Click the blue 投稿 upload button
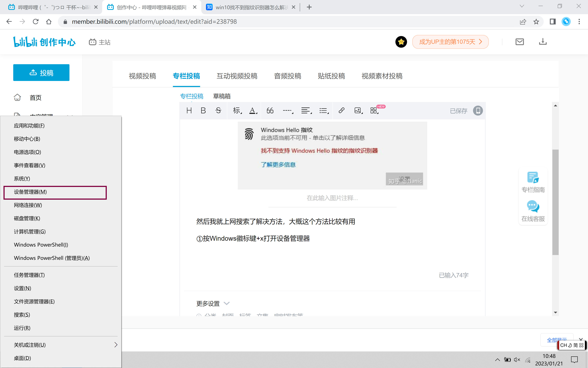This screenshot has height=368, width=588. click(41, 72)
